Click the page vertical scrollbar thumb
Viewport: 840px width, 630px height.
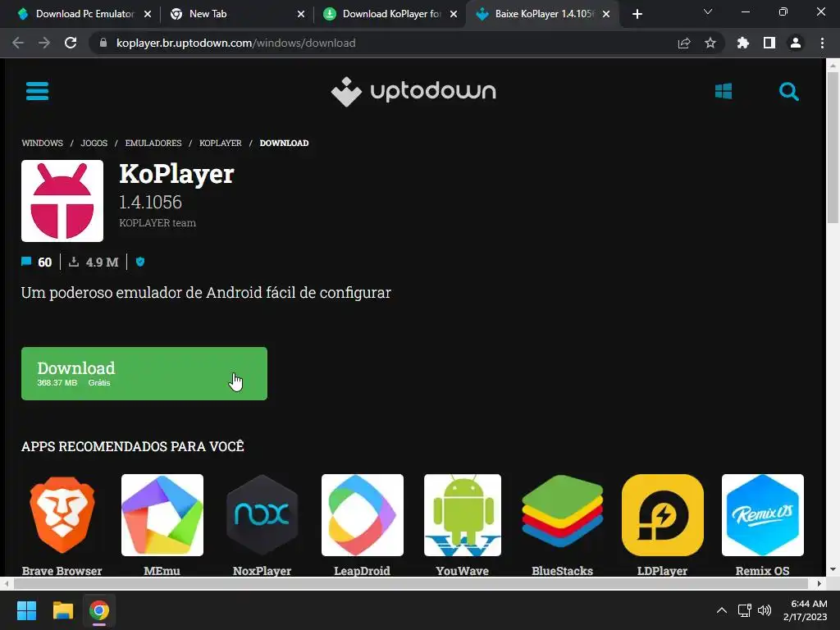[833, 148]
